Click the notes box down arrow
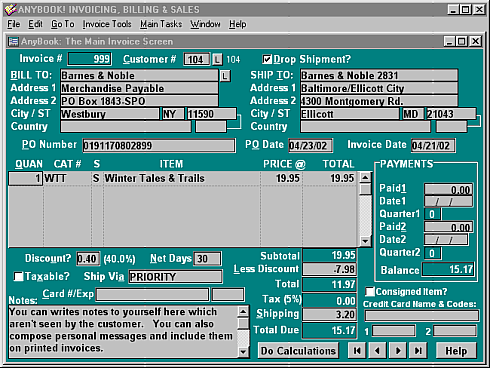 pyautogui.click(x=243, y=352)
